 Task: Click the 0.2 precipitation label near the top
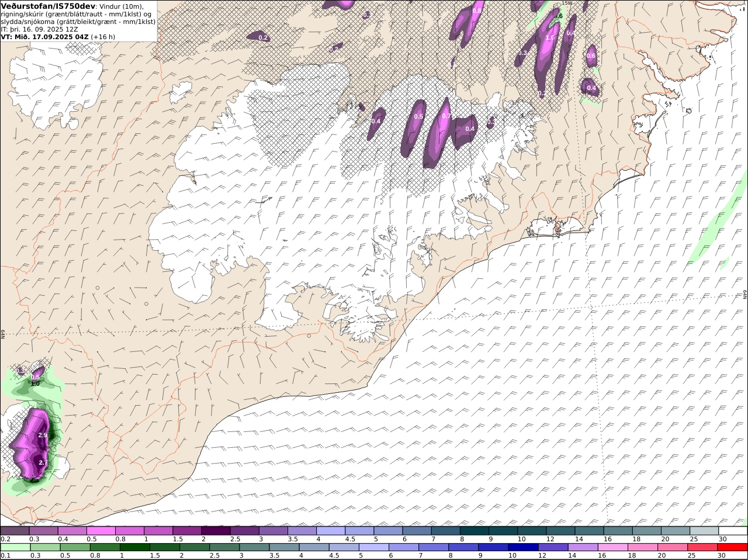point(263,37)
